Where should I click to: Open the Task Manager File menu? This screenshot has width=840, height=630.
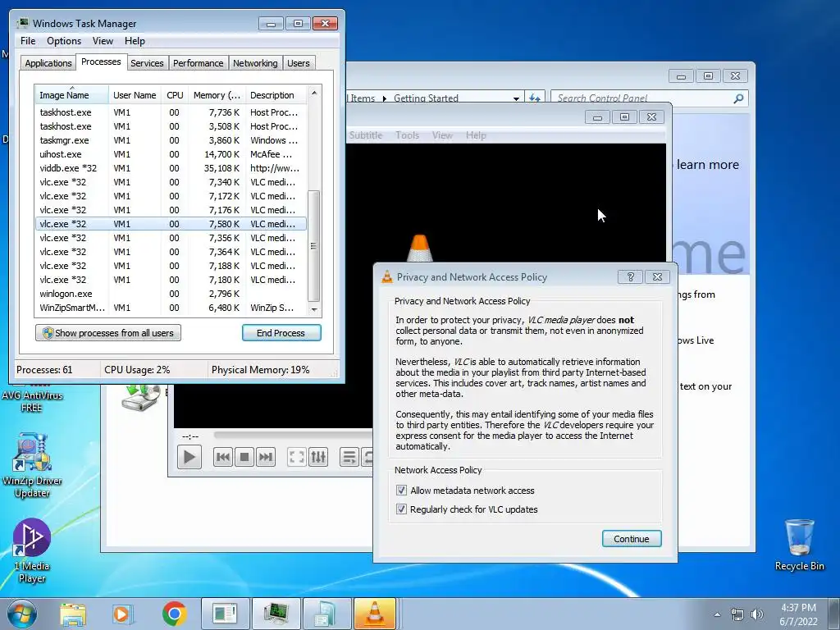[x=28, y=41]
